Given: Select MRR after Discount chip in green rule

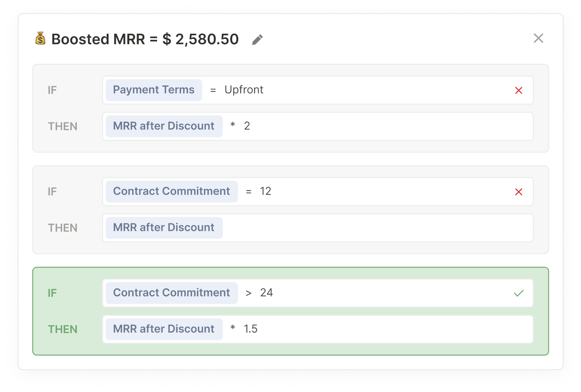Looking at the screenshot, I should [164, 329].
